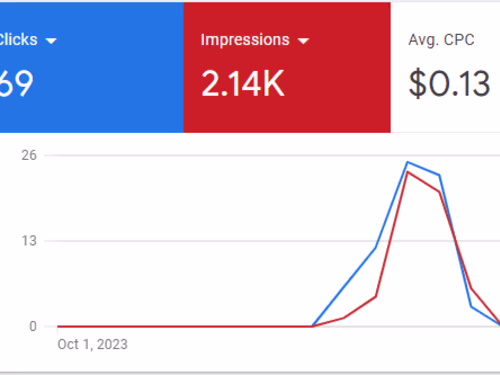The image size is (500, 375).
Task: Click the blue line's second high point after its peak
Action: pos(439,175)
